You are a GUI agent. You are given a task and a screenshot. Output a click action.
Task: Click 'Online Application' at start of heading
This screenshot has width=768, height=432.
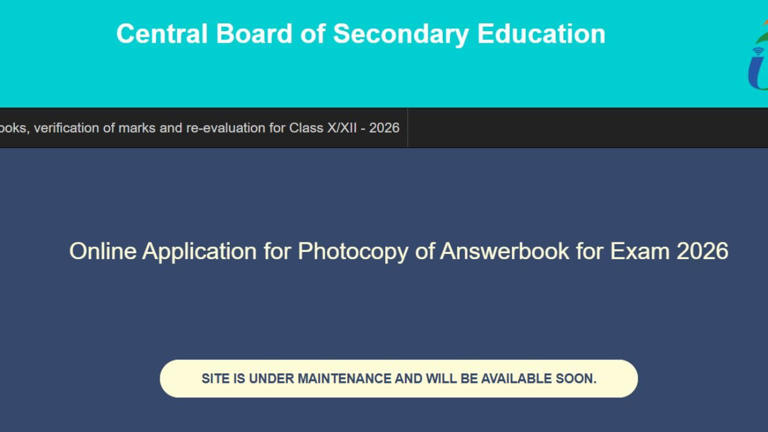click(x=163, y=251)
